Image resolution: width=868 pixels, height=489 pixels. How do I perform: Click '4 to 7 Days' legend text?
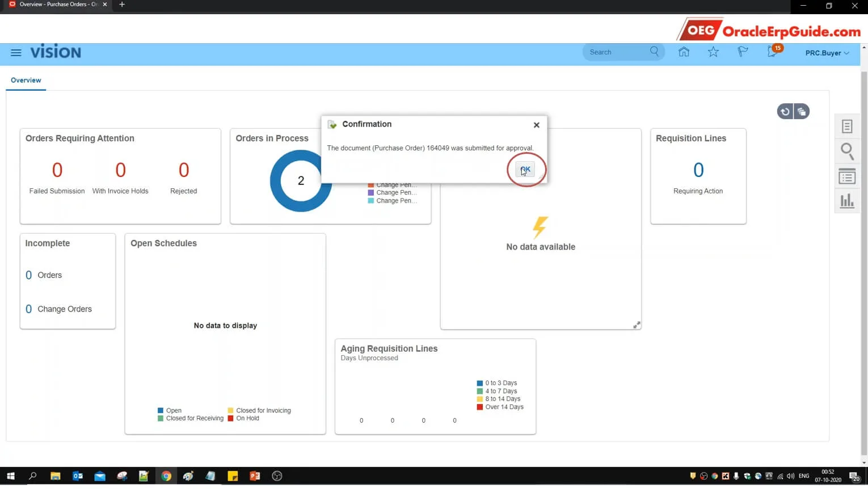click(501, 391)
